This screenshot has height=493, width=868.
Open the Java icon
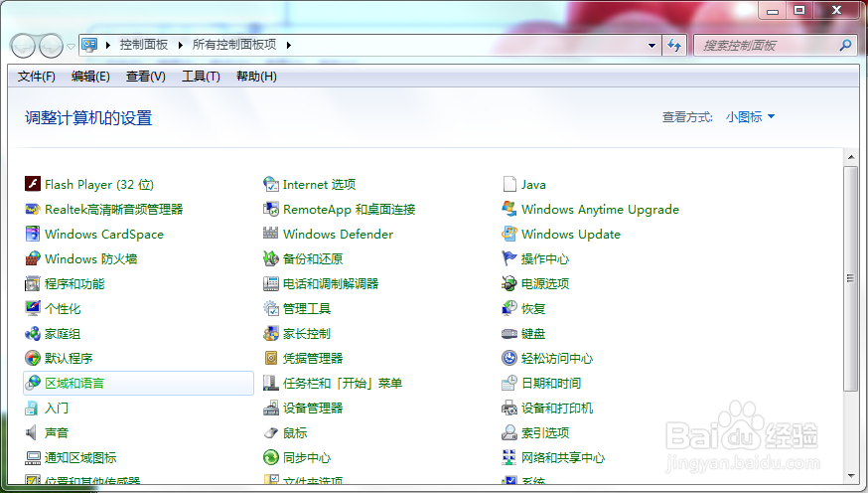pos(509,183)
